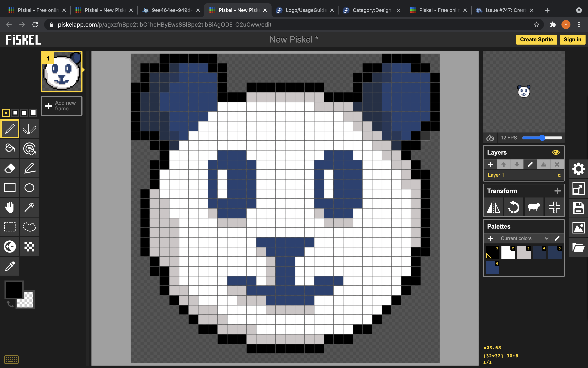Select the Eraser tool
Screen dimensions: 588x368
tap(10, 168)
